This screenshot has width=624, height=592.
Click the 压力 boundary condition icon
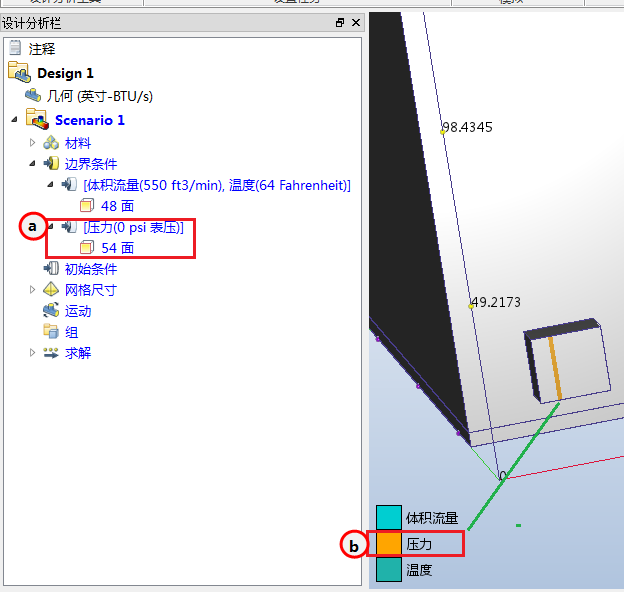click(x=69, y=227)
